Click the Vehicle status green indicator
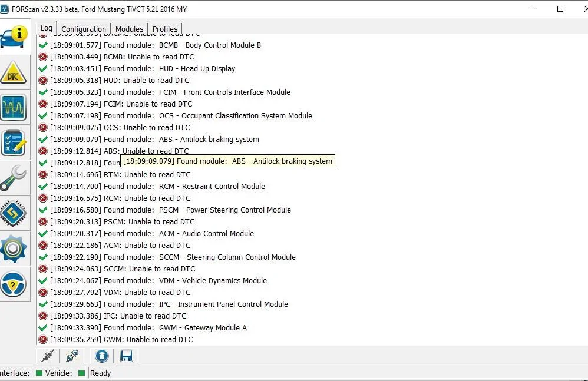 click(x=81, y=373)
